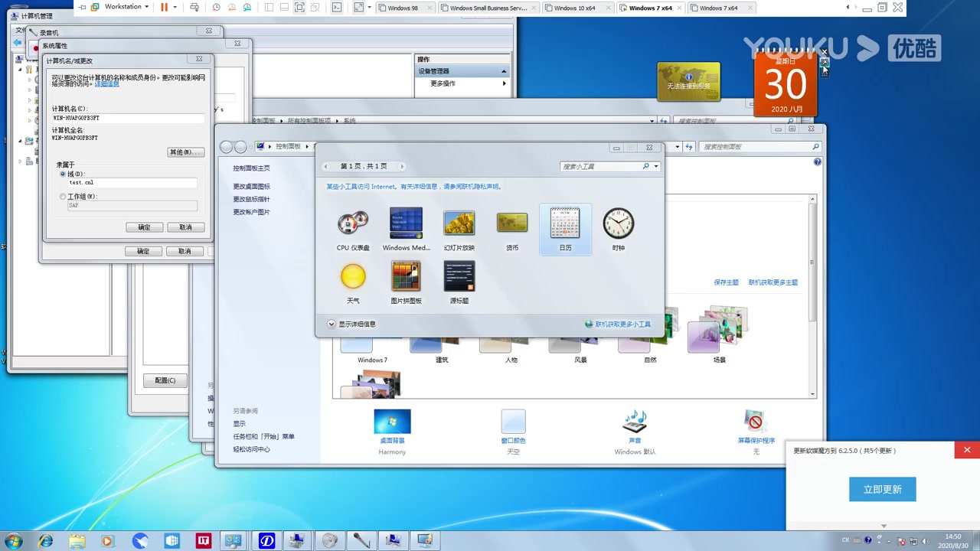The width and height of the screenshot is (980, 551).
Task: Click the 配置(C) button
Action: point(165,380)
